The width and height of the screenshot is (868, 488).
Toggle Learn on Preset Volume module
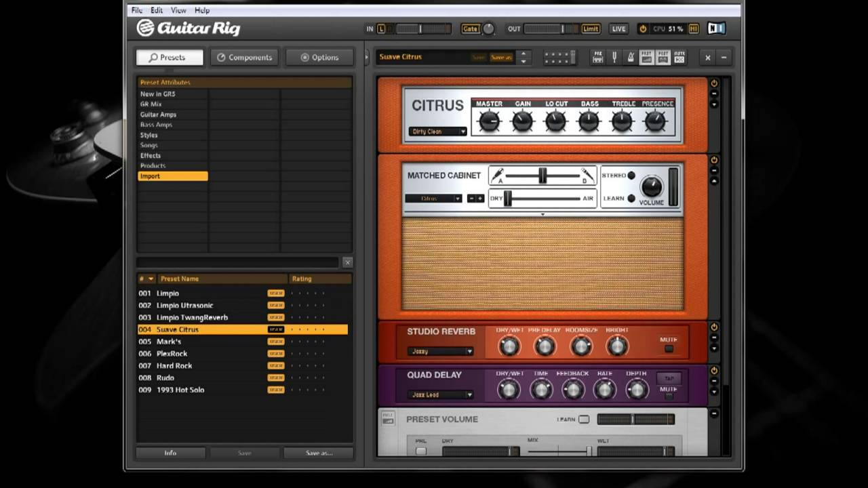coord(584,420)
